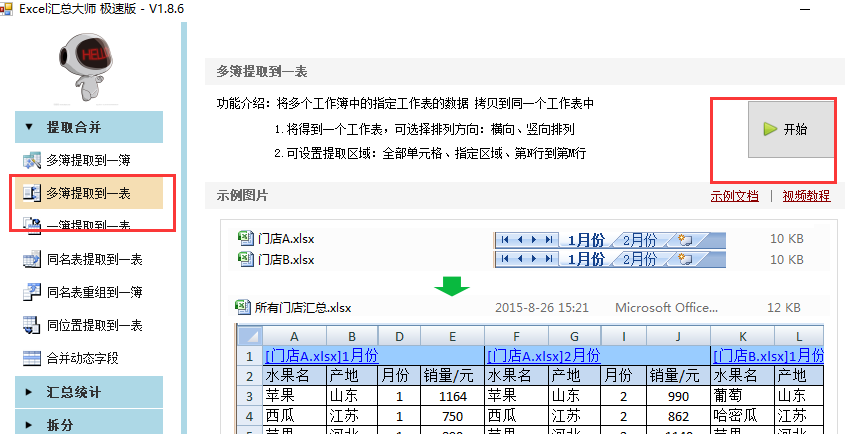Click the 所有门店汇总.xlsx file name
Screen dimensions: 845x434
[x=303, y=308]
